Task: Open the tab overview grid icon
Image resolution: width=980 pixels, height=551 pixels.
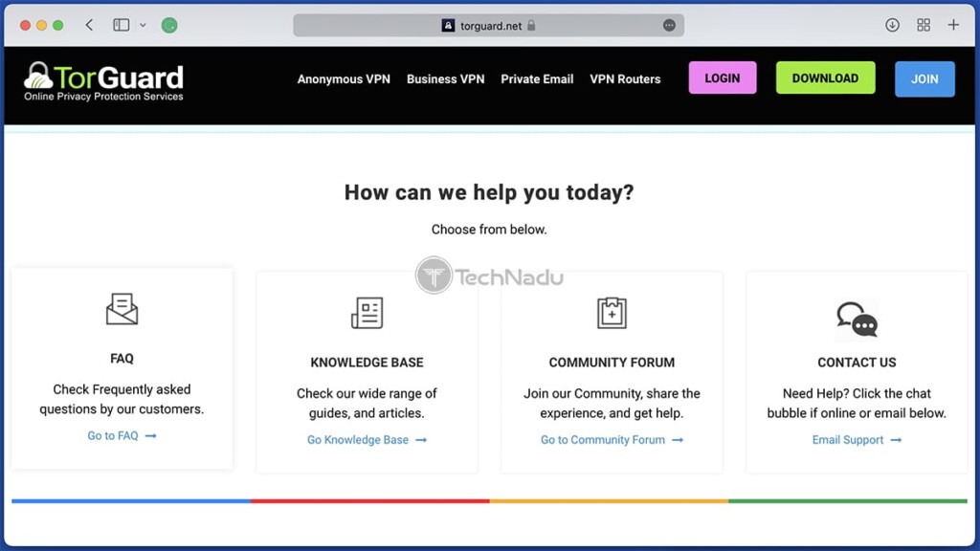Action: pyautogui.click(x=924, y=25)
